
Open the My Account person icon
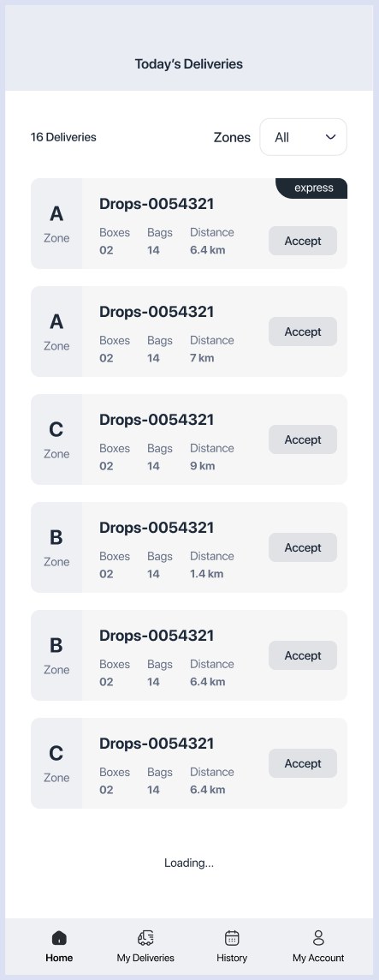tap(318, 937)
